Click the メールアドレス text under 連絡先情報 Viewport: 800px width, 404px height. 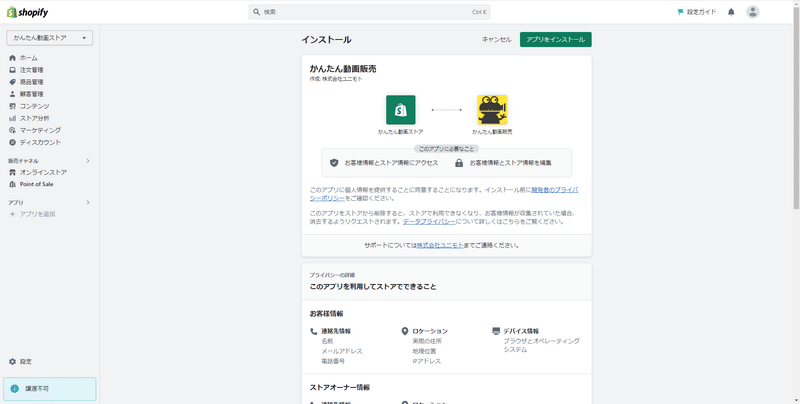[341, 351]
